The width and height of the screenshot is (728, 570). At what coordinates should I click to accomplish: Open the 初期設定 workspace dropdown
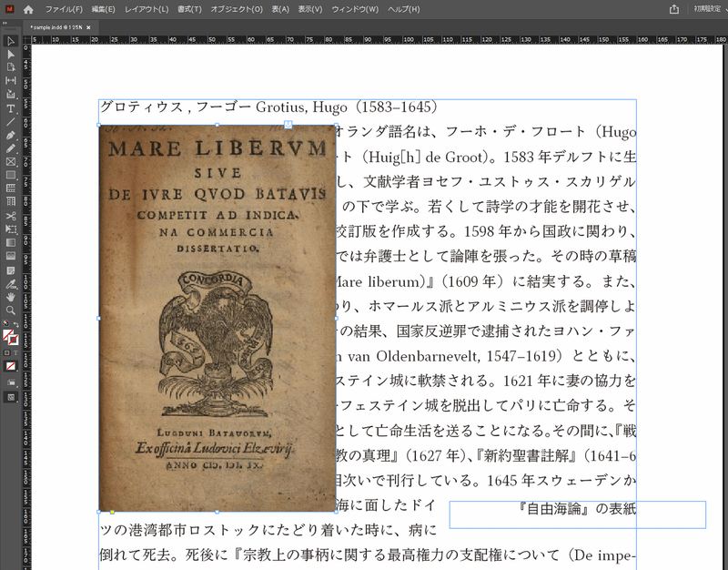[711, 9]
